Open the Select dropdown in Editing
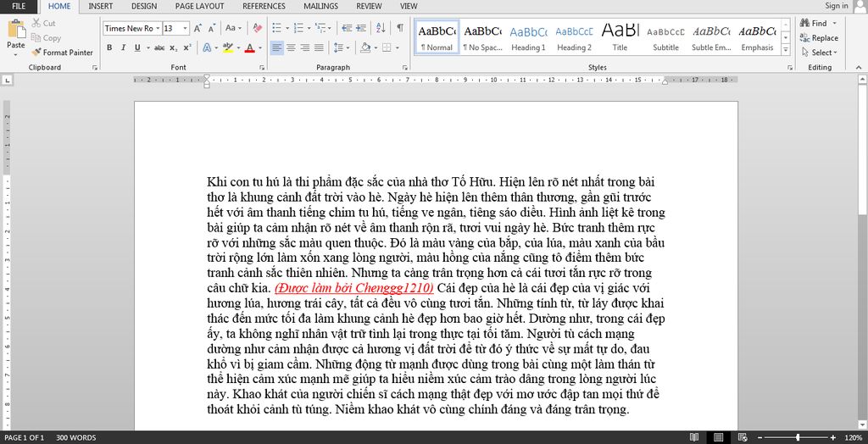This screenshot has height=444, width=868. click(x=820, y=53)
